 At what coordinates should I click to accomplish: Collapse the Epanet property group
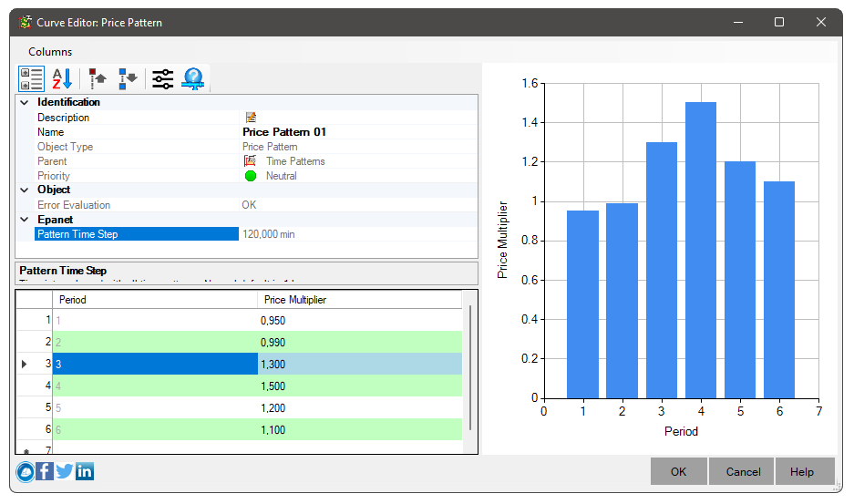coord(25,220)
